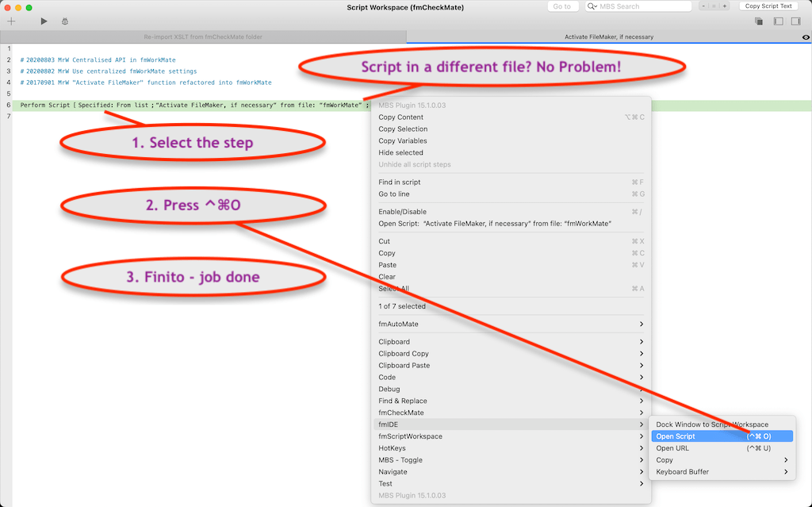Viewport: 812px width, 507px height.
Task: Expand the Keyboard Buffer submenu
Action: coord(721,472)
